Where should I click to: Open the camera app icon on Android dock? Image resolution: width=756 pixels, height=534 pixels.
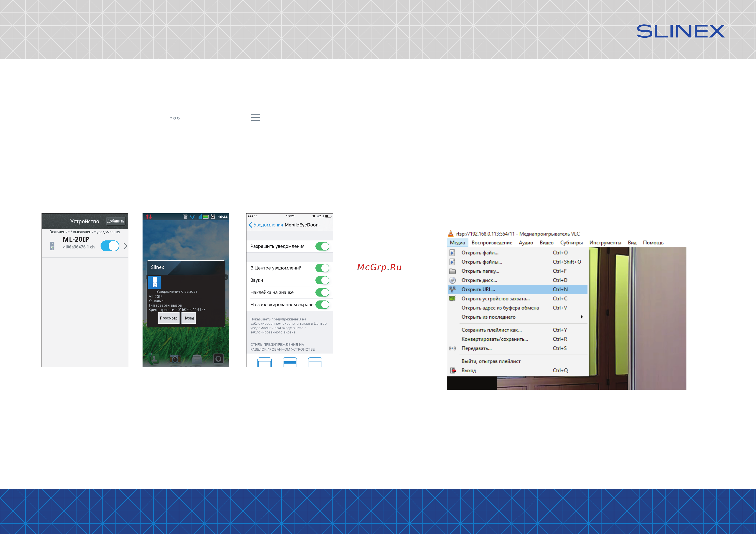point(175,359)
